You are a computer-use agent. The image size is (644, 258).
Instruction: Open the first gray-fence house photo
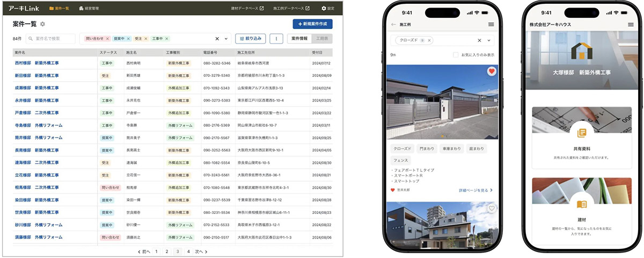[442, 102]
